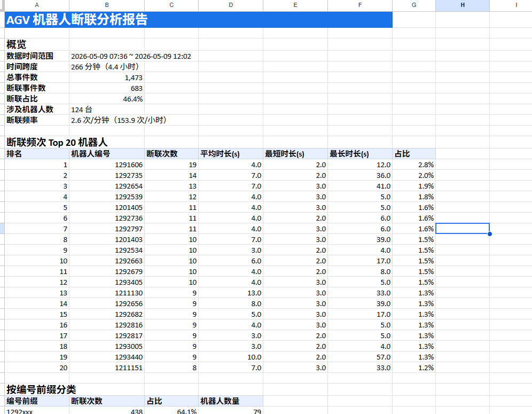This screenshot has width=532, height=414.
Task: Select robot number cell '1293440'
Action: coord(106,357)
